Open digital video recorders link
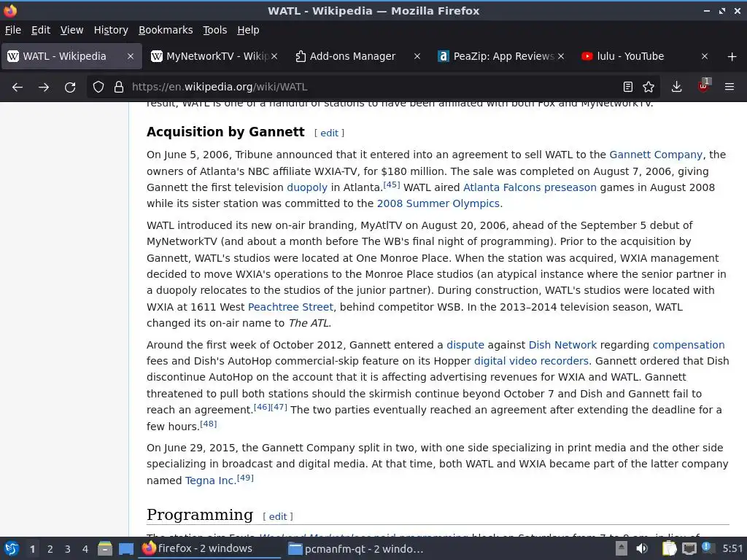Image resolution: width=747 pixels, height=560 pixels. click(531, 361)
